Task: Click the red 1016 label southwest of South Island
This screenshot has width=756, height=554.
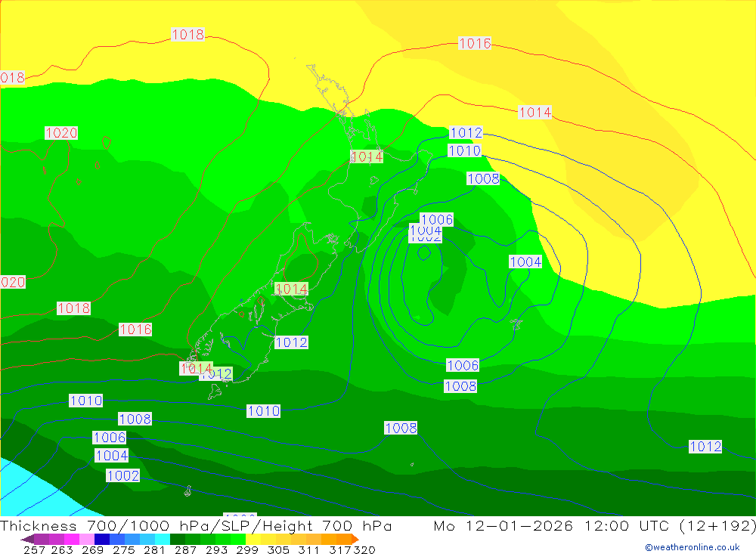Action: pyautogui.click(x=135, y=330)
